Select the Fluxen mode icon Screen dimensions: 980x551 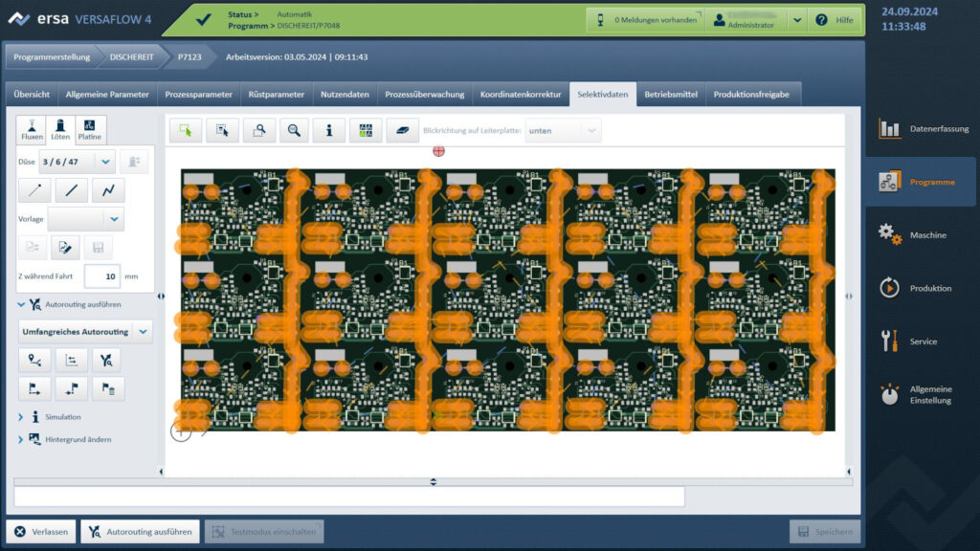pos(32,129)
